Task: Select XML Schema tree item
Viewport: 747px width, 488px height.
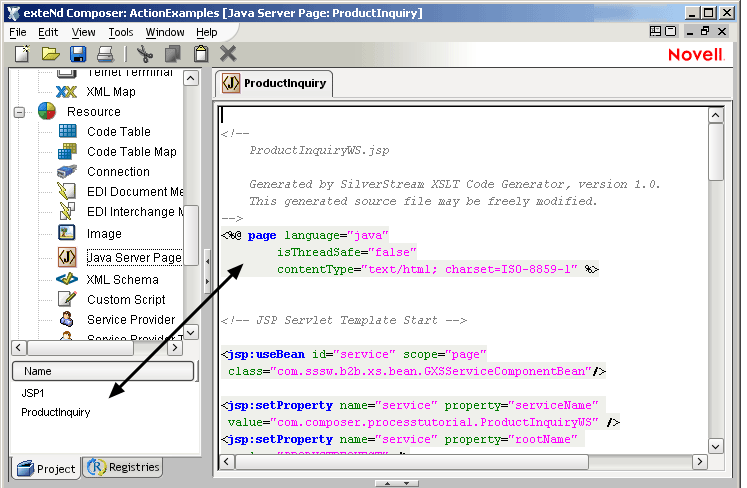Action: [122, 280]
